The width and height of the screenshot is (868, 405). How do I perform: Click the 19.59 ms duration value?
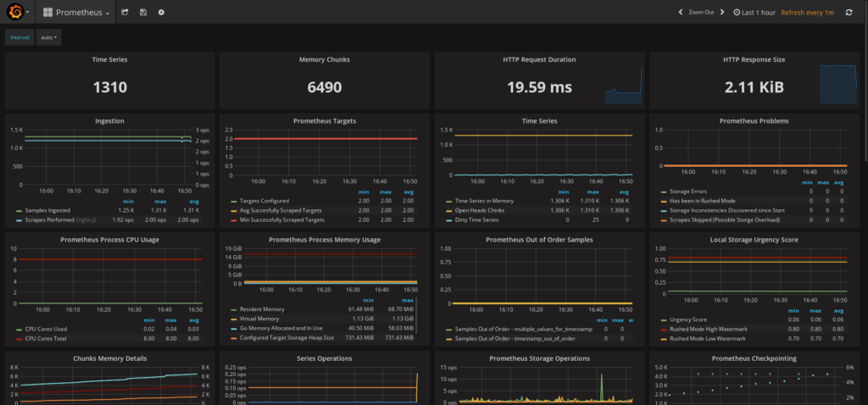[x=539, y=87]
